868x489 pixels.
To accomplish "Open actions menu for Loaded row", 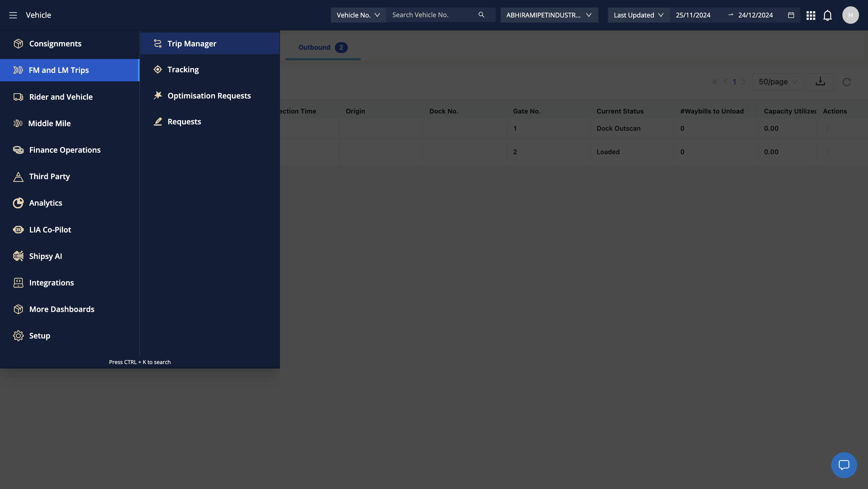I will click(x=827, y=152).
